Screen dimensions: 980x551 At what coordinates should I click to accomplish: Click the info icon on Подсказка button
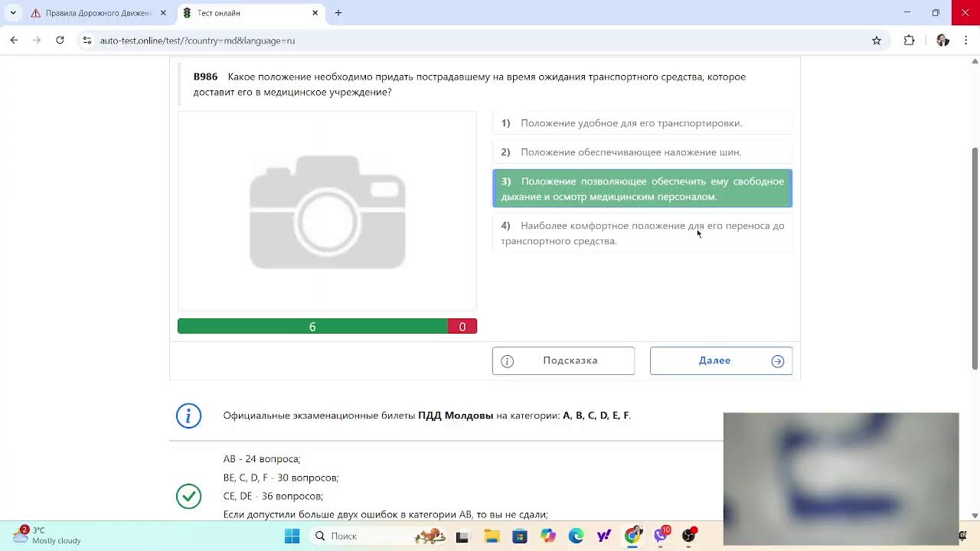[508, 361]
